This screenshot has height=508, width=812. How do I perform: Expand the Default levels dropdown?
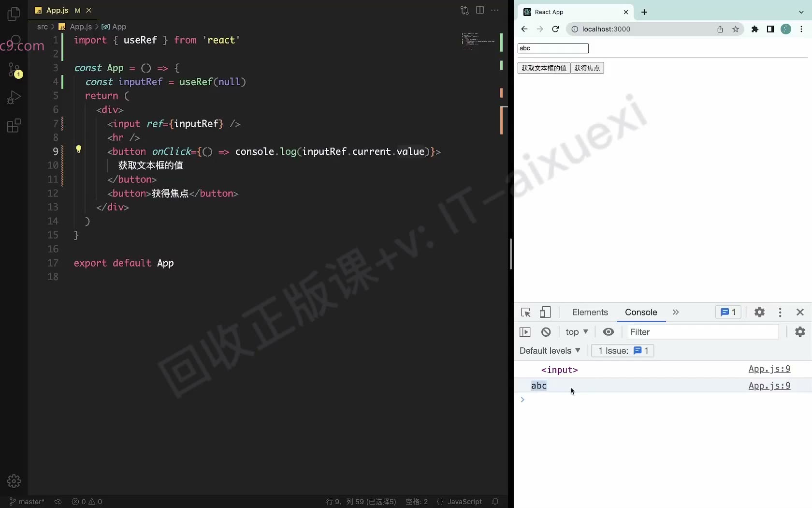(550, 351)
